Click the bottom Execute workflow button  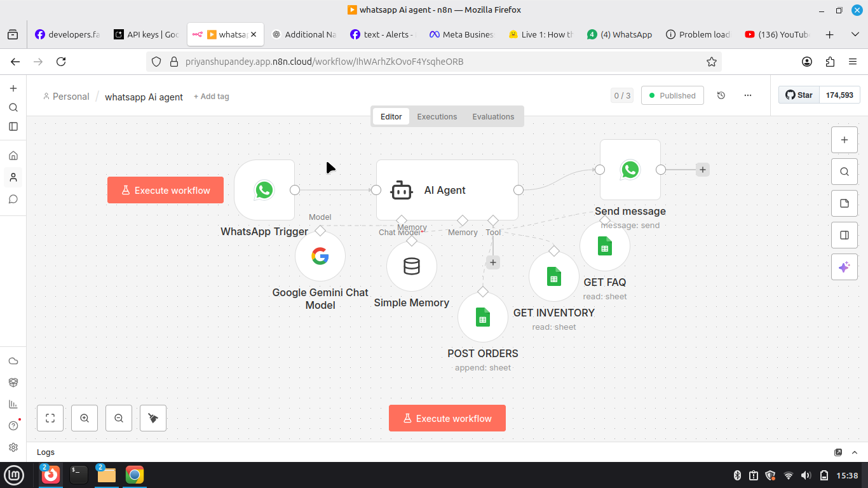(447, 418)
